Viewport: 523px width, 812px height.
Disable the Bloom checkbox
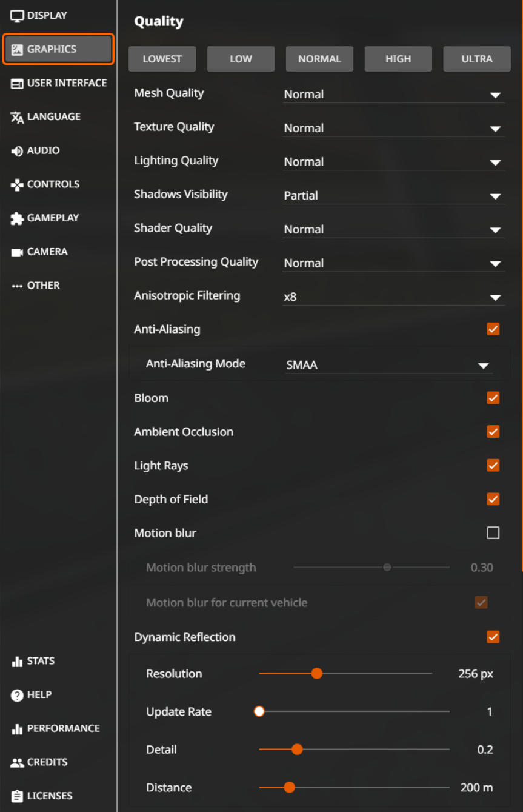(x=493, y=398)
